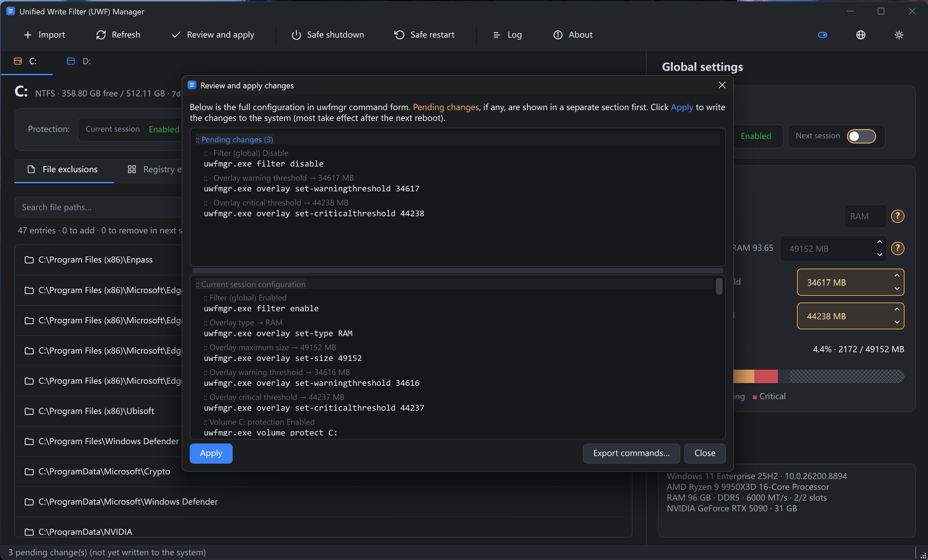The height and width of the screenshot is (560, 928).
Task: Click the Critical legend marker
Action: click(755, 397)
